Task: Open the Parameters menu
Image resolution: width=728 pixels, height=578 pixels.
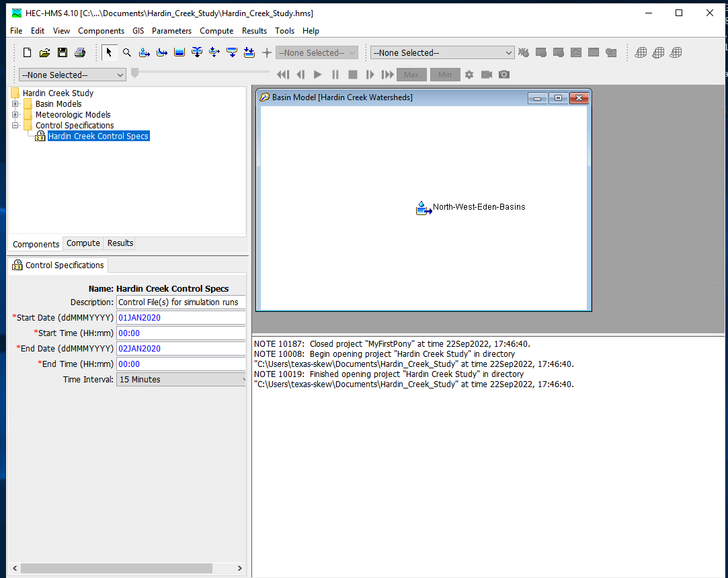Action: [x=171, y=31]
